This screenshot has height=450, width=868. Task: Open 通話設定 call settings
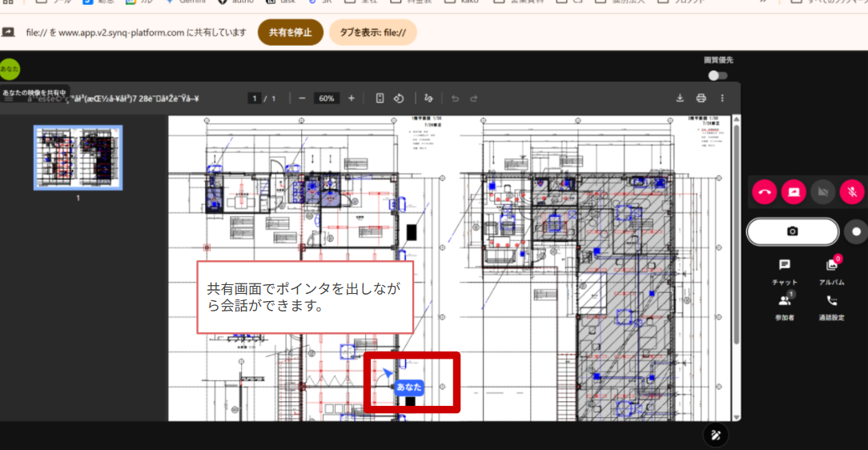pos(831,307)
